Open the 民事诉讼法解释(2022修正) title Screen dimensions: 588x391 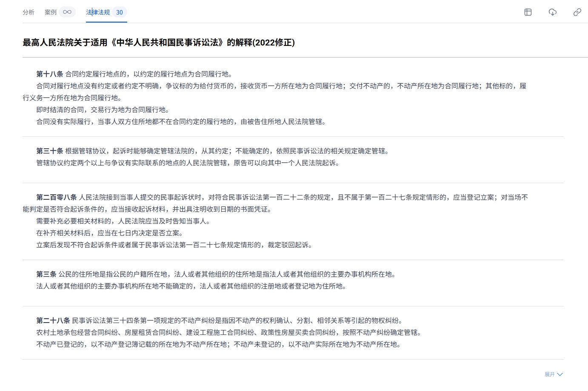(159, 42)
